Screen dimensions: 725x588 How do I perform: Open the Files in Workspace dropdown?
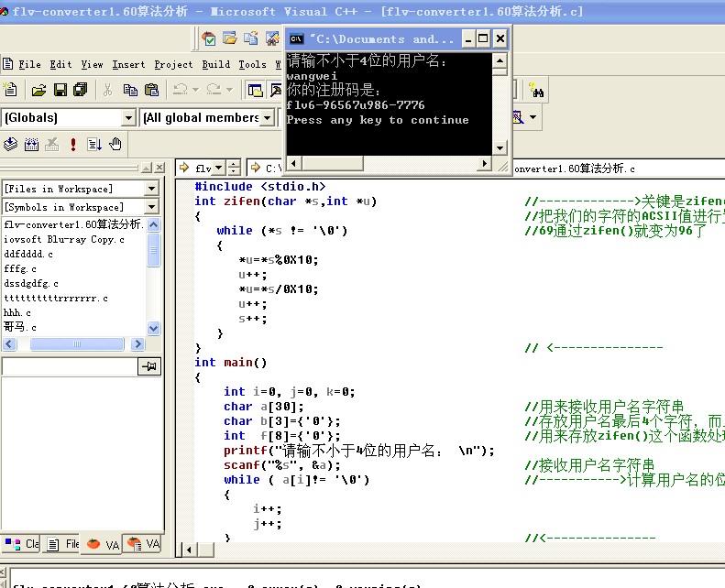click(151, 189)
